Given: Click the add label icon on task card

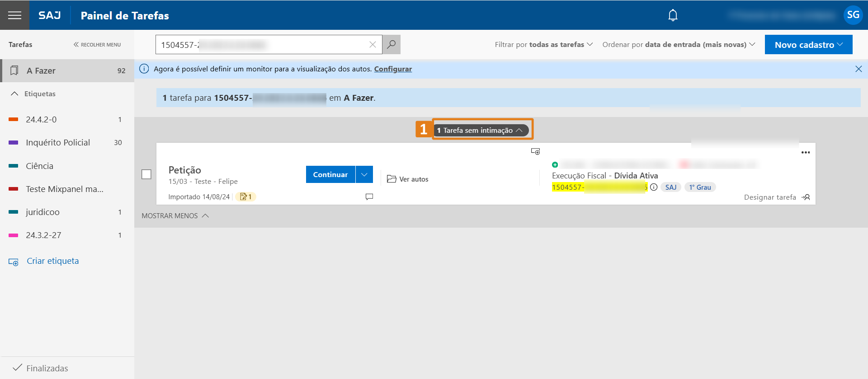Looking at the screenshot, I should (x=535, y=151).
